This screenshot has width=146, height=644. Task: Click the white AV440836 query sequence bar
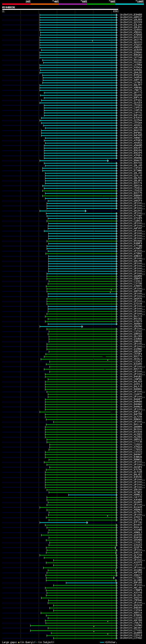point(60,9)
